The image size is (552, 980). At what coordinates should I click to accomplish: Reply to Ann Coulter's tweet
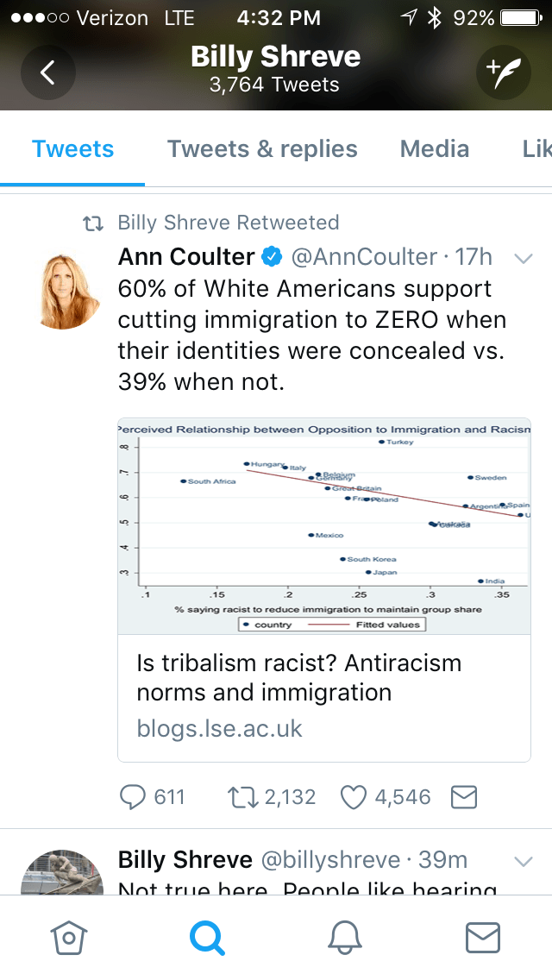click(x=132, y=796)
